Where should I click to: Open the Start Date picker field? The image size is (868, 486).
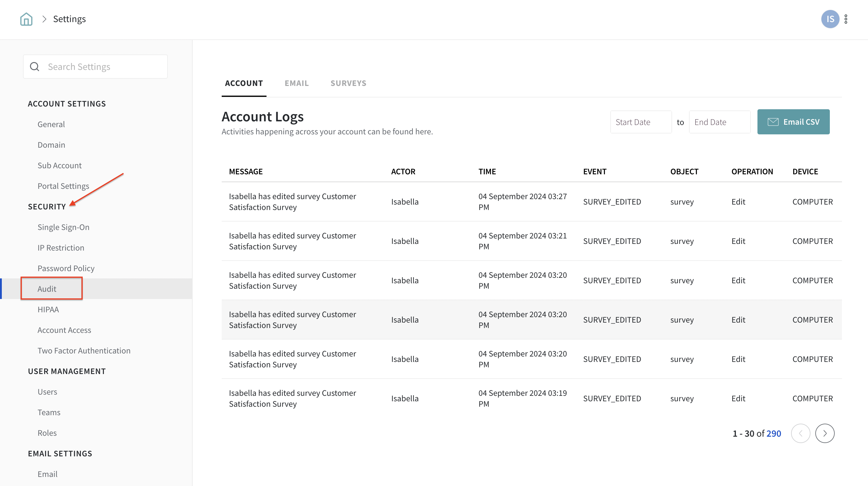[x=641, y=122]
